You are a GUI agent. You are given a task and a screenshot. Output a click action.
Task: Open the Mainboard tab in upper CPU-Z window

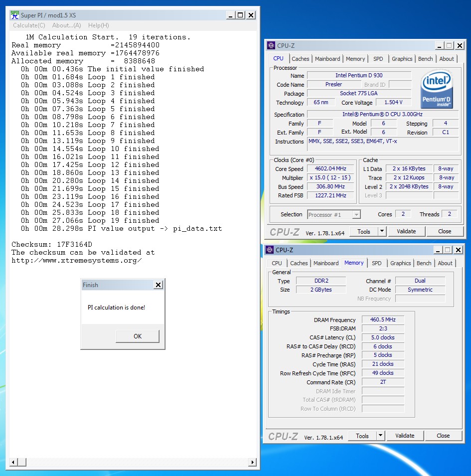pyautogui.click(x=327, y=59)
